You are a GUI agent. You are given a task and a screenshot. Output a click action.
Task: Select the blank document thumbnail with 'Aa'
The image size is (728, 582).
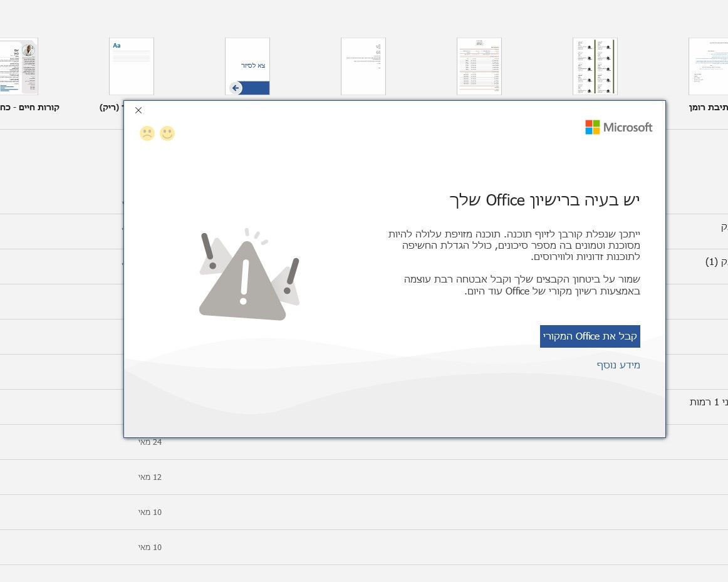pos(132,66)
